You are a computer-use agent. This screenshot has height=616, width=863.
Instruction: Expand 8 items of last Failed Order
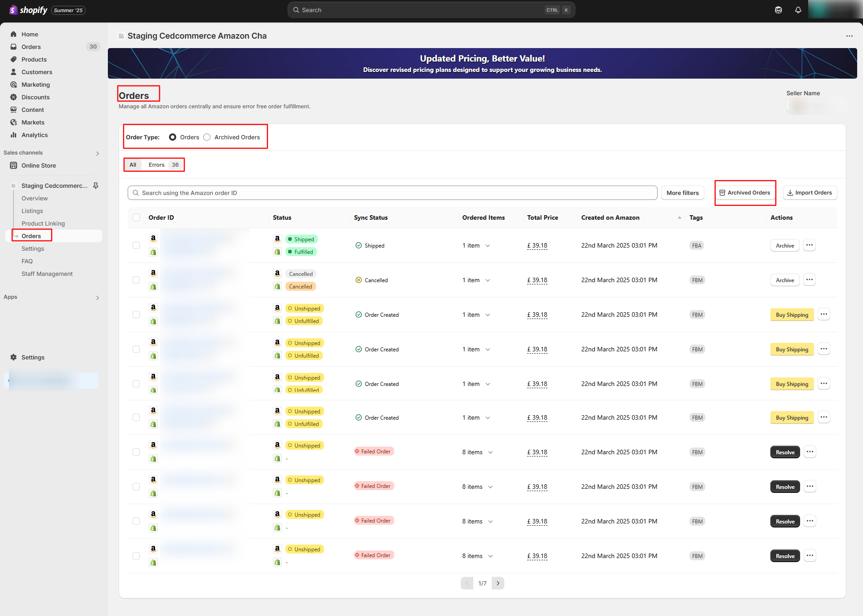pos(490,556)
